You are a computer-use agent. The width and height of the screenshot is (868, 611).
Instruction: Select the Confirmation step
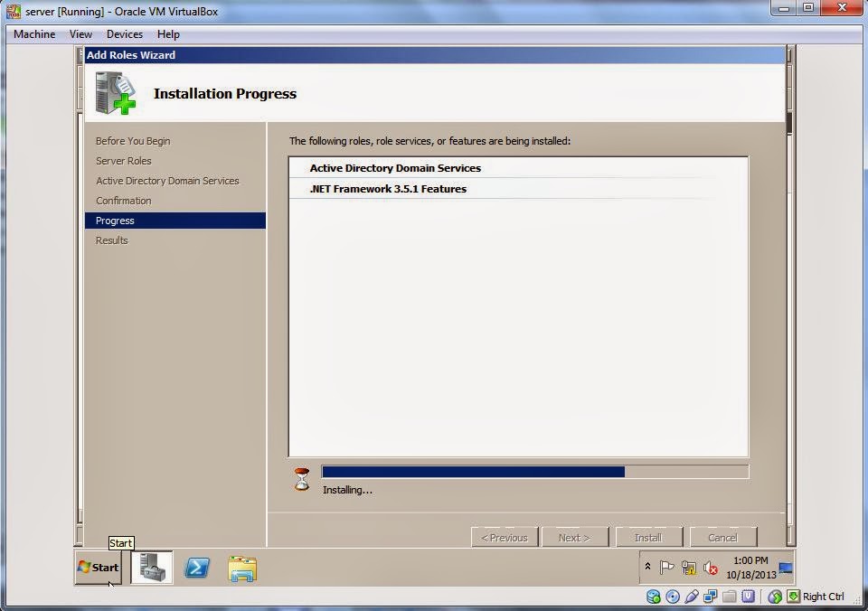click(124, 201)
